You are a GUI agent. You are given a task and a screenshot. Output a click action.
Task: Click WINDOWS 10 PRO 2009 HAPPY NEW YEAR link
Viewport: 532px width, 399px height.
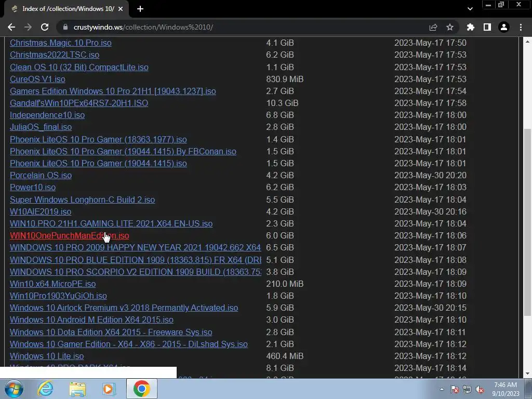tap(135, 247)
